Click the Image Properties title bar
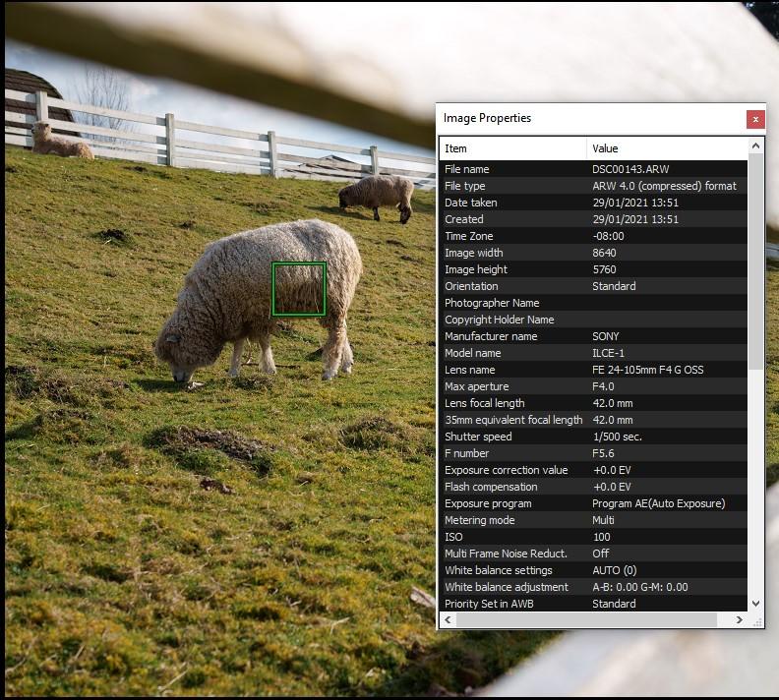 591,119
